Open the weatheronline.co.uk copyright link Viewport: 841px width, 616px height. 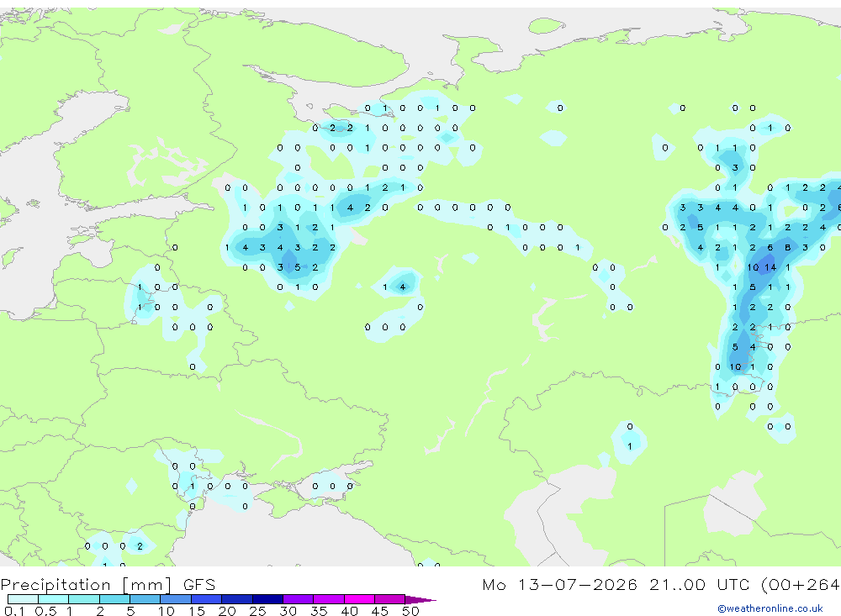point(770,608)
